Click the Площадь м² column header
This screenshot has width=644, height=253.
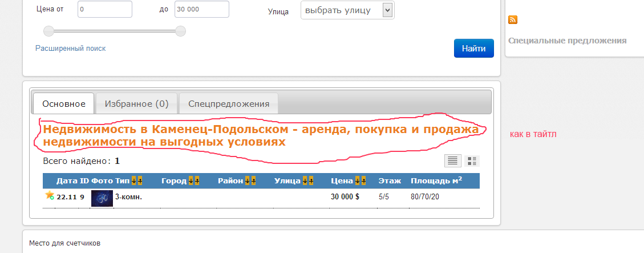[x=436, y=180]
